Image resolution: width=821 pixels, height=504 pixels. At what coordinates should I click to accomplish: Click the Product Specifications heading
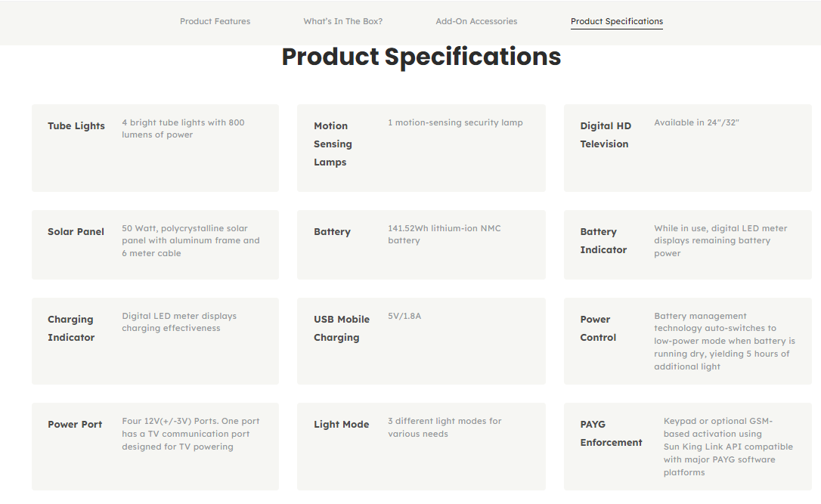click(421, 57)
